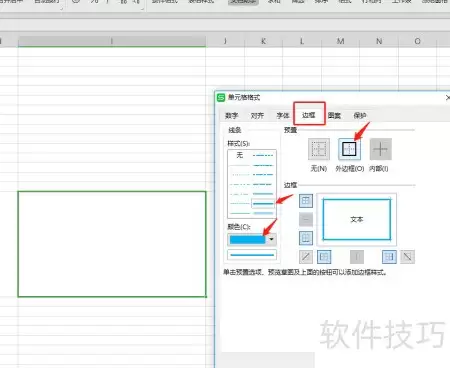Select column L header
This screenshot has height=368, width=450.
pyautogui.click(x=302, y=41)
